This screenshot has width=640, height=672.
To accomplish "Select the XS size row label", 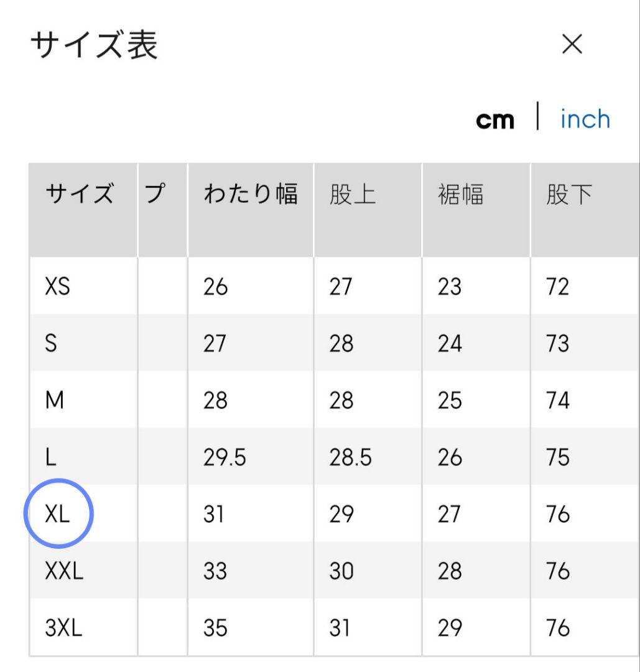I will coord(57,287).
